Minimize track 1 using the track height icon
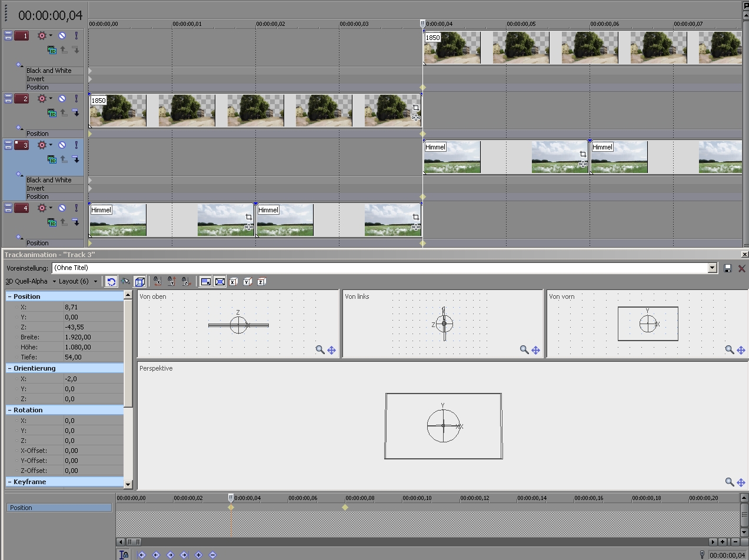 [8, 36]
